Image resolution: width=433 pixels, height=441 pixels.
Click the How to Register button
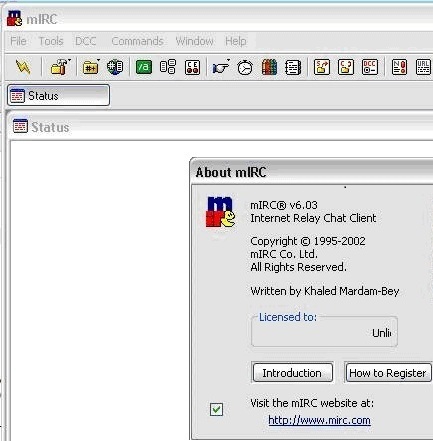(388, 373)
